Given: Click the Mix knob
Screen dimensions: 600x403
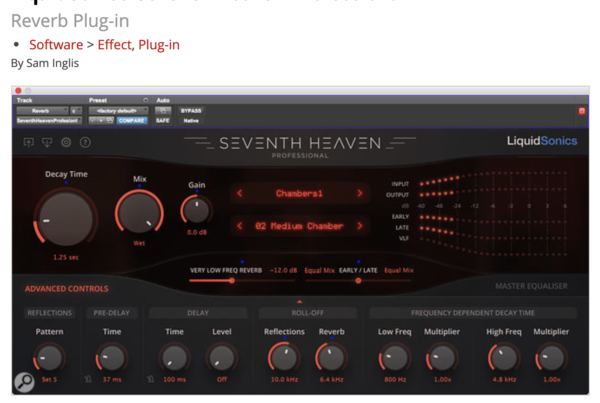Looking at the screenshot, I should (x=139, y=212).
